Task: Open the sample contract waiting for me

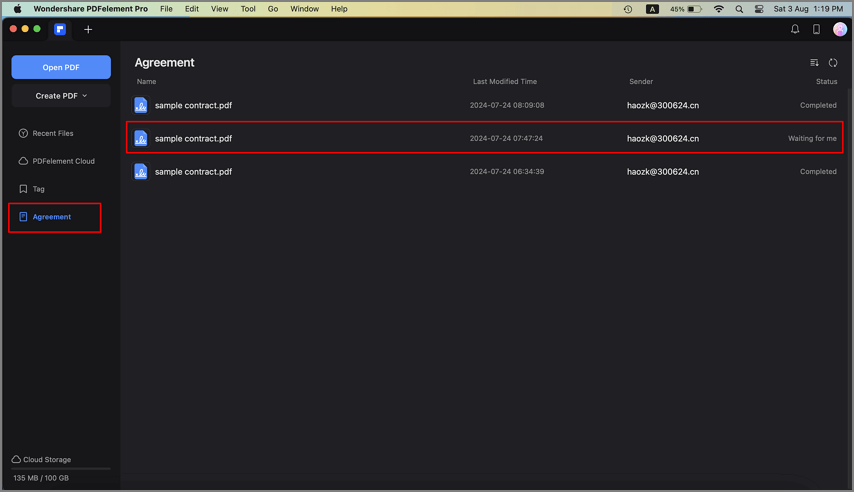Action: (193, 138)
